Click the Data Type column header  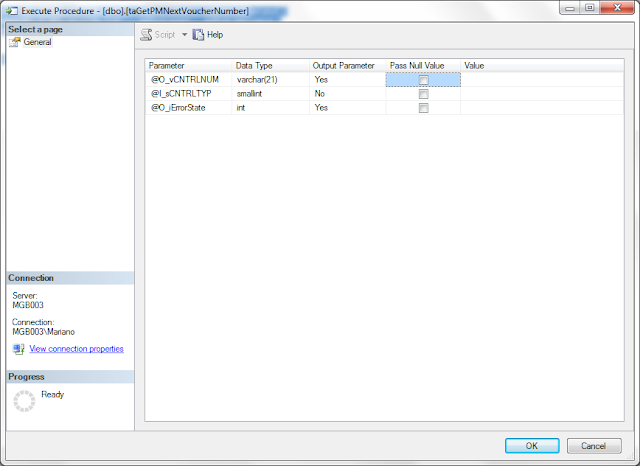click(271, 66)
